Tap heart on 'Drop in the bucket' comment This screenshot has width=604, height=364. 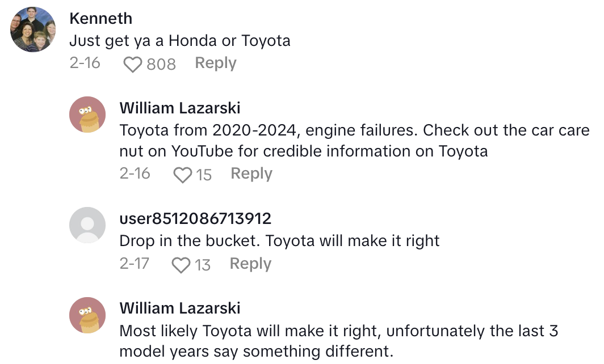(x=181, y=265)
